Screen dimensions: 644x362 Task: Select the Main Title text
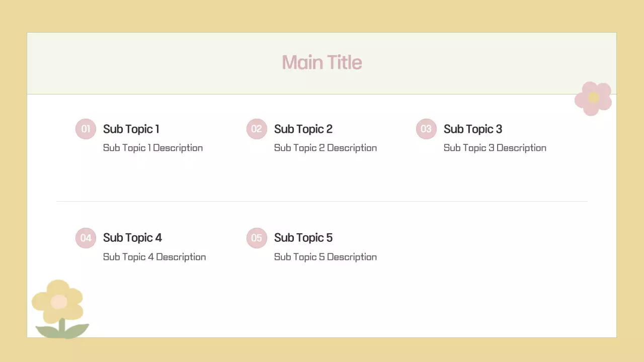click(322, 62)
